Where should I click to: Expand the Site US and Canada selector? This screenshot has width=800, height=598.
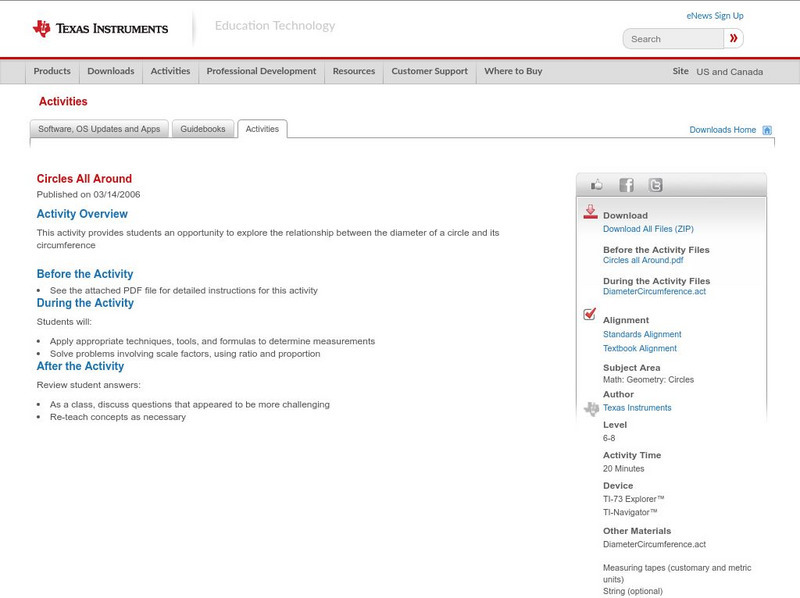(x=729, y=72)
